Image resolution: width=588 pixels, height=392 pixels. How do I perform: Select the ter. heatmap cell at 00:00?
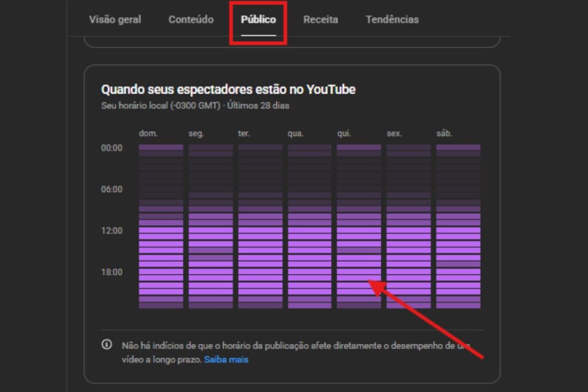click(x=260, y=148)
